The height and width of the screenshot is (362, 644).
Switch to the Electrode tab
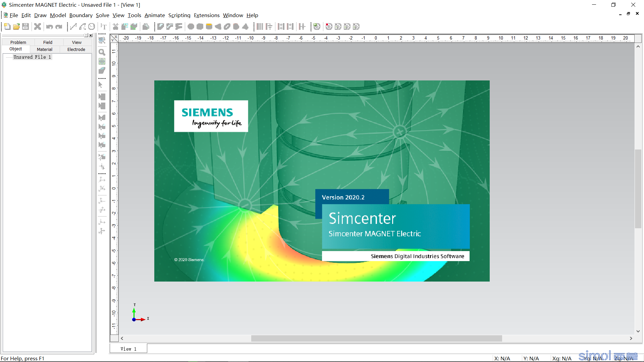[76, 49]
